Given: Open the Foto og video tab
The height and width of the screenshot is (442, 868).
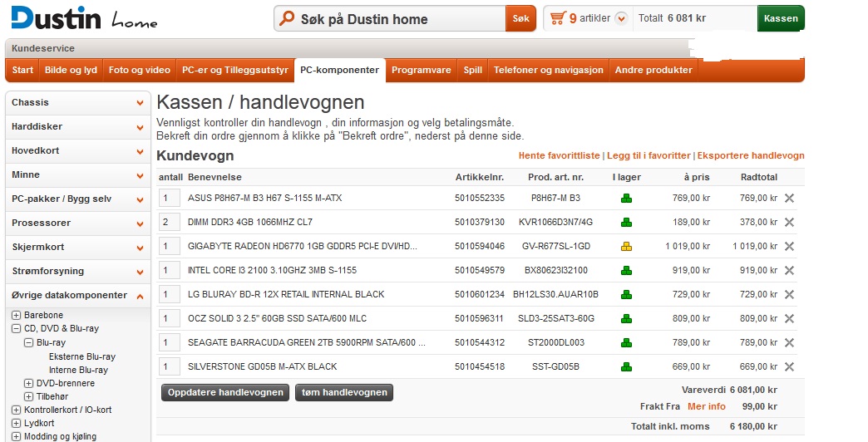Looking at the screenshot, I should pyautogui.click(x=140, y=71).
